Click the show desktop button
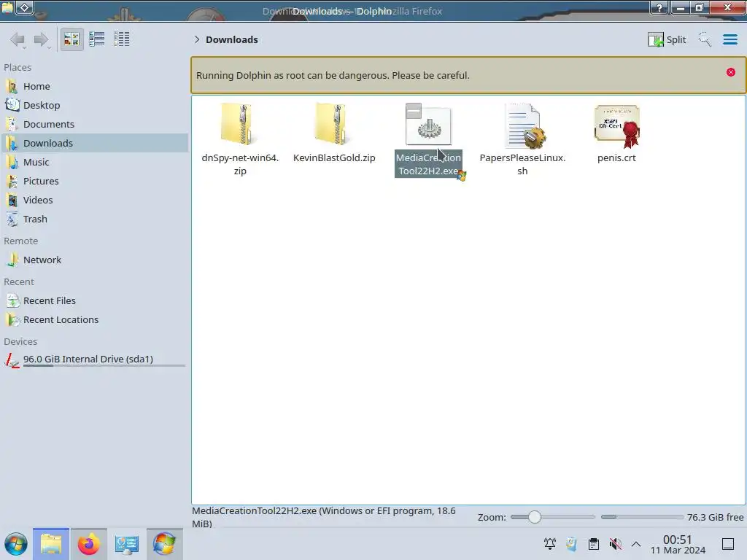 click(728, 544)
